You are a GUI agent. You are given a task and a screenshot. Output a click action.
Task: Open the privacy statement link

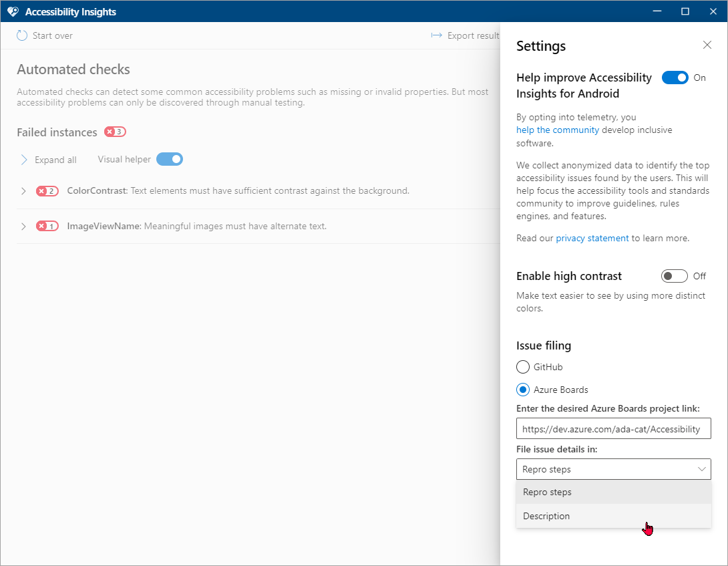coord(592,238)
